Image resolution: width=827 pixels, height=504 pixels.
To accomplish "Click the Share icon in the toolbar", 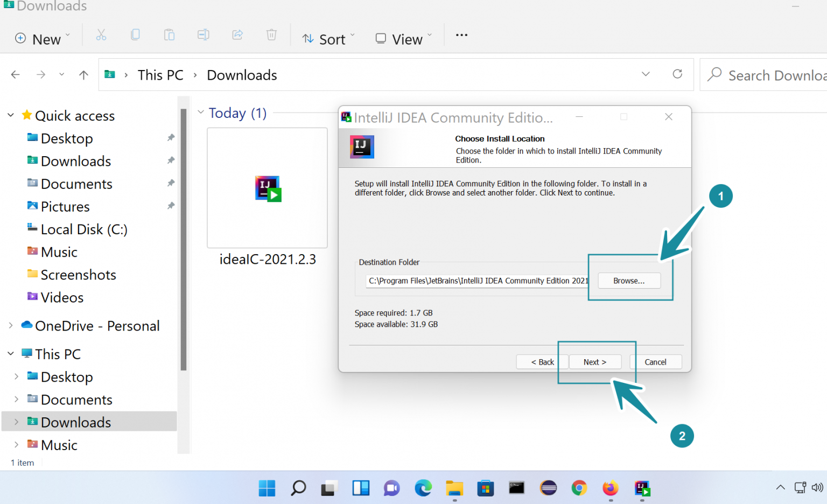I will tap(237, 34).
